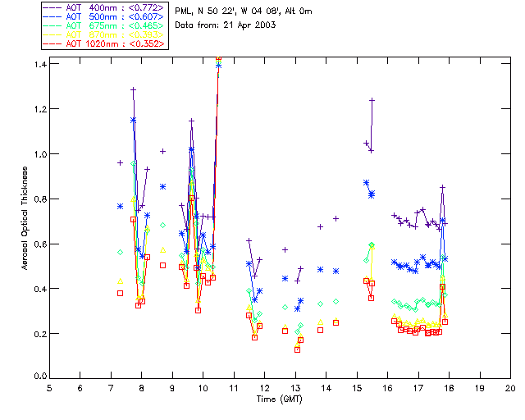Click the x-axis tick label 9
The height and width of the screenshot is (420, 525).
[x=172, y=388]
